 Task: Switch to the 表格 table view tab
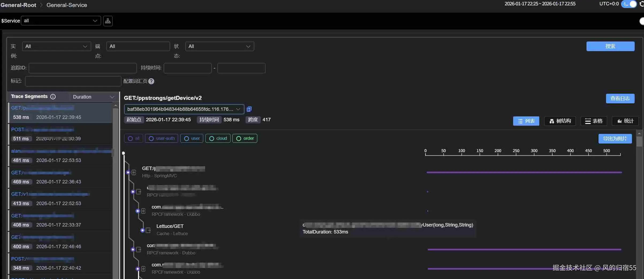coord(594,121)
